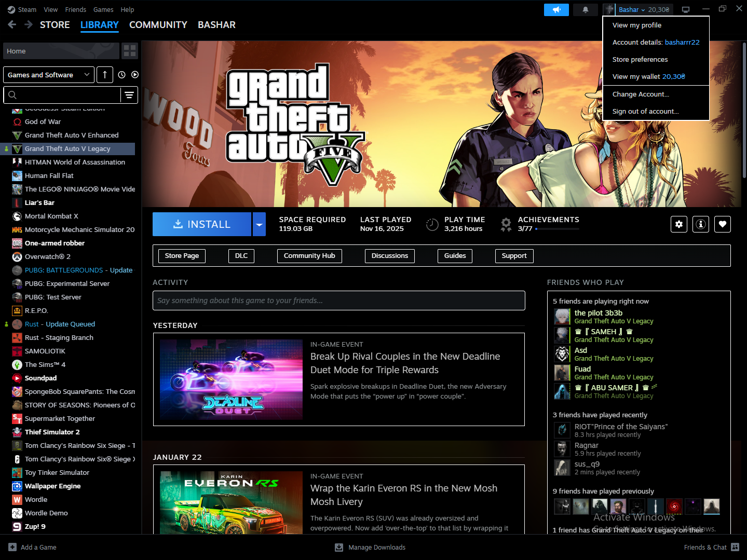Image resolution: width=747 pixels, height=560 pixels.
Task: Select Store preferences
Action: (x=656, y=59)
